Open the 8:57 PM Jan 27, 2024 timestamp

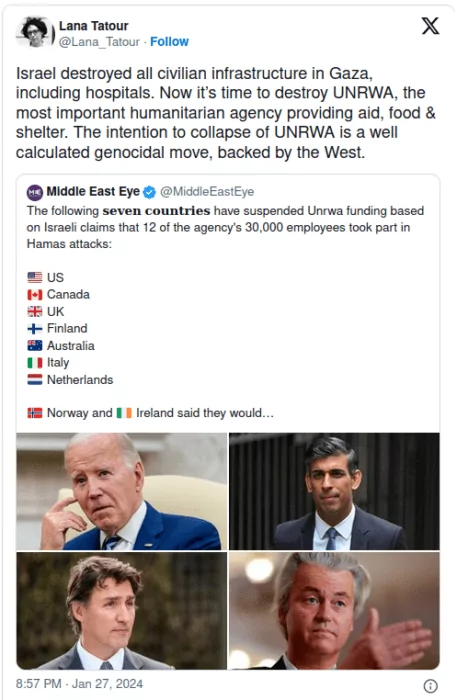pos(79,684)
